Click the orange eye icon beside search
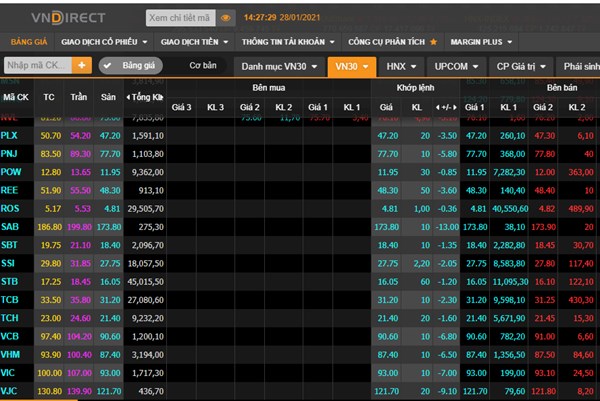The image size is (600, 401). [x=225, y=18]
